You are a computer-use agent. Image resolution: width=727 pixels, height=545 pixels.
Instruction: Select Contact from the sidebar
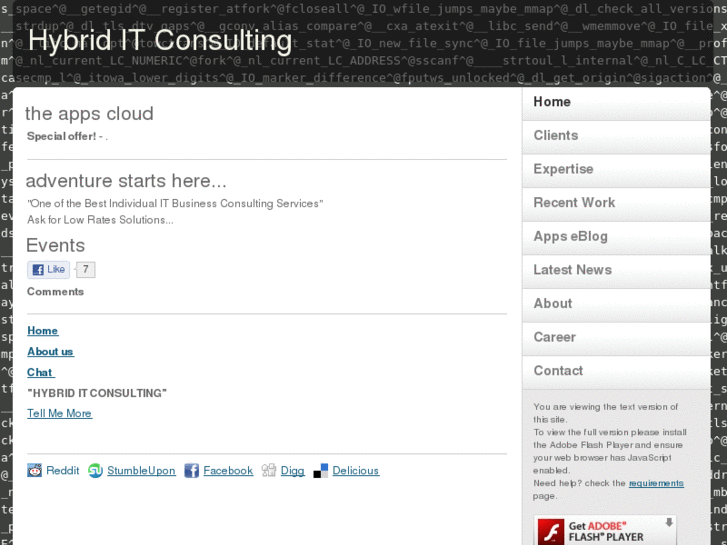coord(558,371)
